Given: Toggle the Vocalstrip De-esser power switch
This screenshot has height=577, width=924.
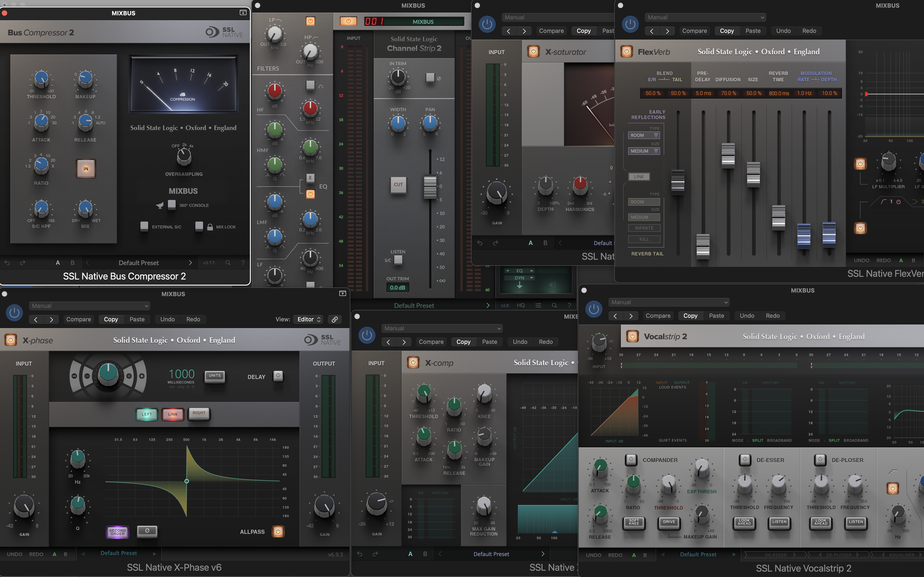Looking at the screenshot, I should pos(745,460).
